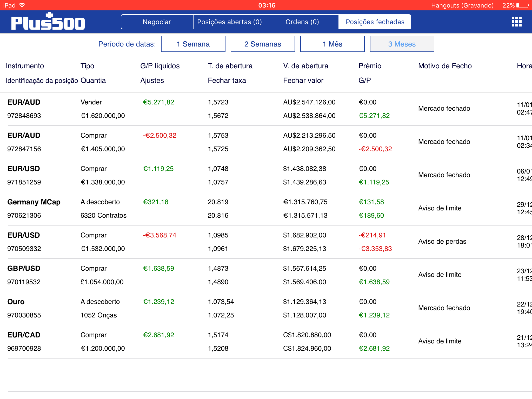Tap the Wi-Fi status icon
532x399 pixels.
coord(22,5)
